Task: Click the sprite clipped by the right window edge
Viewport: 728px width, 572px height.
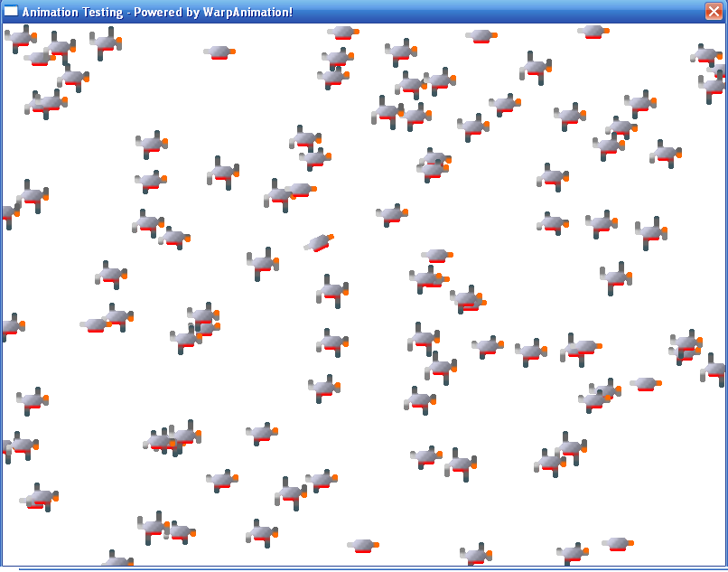Action: tap(714, 369)
